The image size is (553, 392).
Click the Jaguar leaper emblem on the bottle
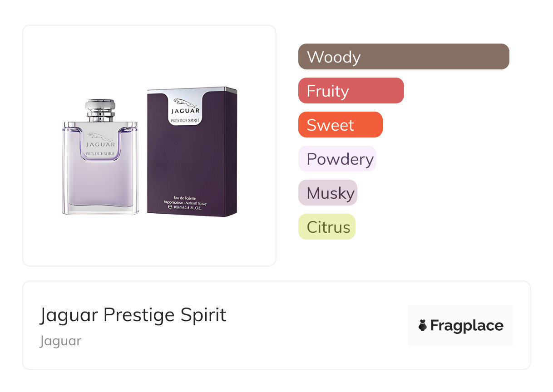pos(100,136)
